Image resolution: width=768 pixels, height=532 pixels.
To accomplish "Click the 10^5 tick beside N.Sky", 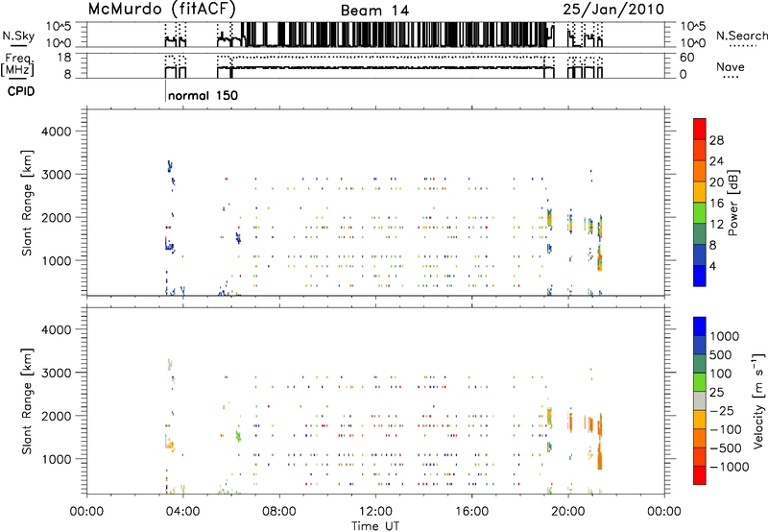I will [x=59, y=26].
